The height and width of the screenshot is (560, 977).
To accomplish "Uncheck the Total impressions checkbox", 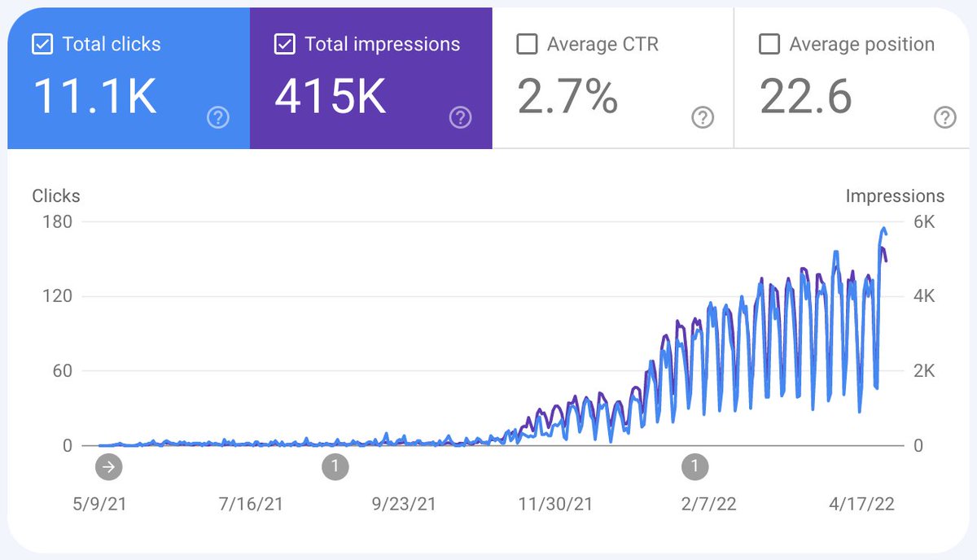I will pos(284,44).
